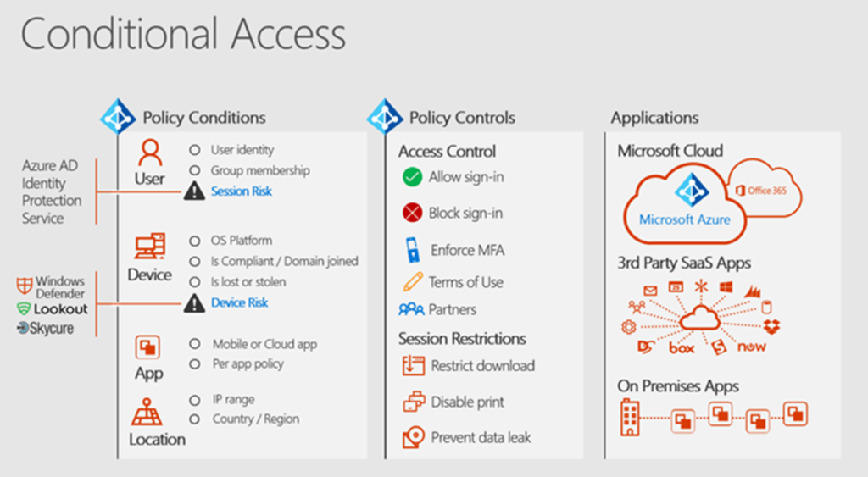
Task: Click the 3rd Party SaaS Apps subheading
Action: pos(684,263)
